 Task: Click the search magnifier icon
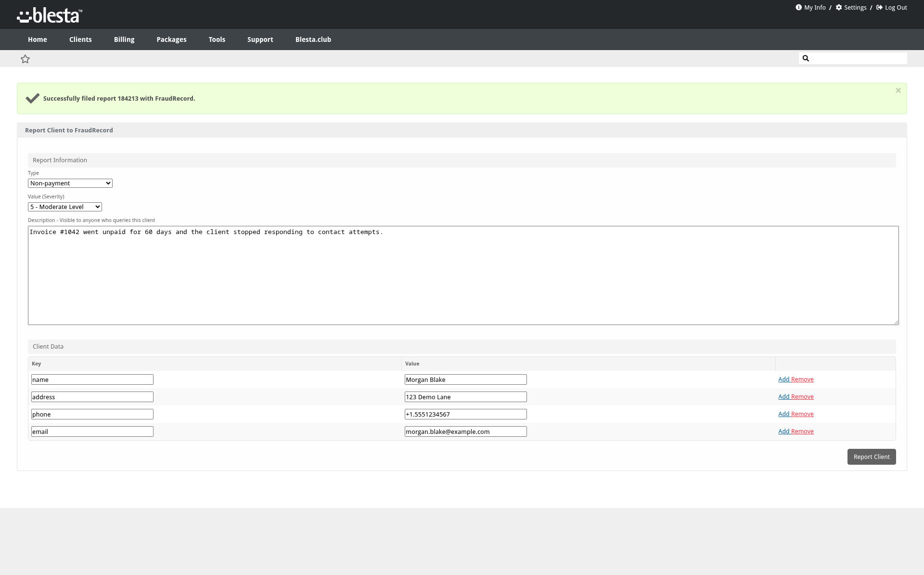(806, 58)
